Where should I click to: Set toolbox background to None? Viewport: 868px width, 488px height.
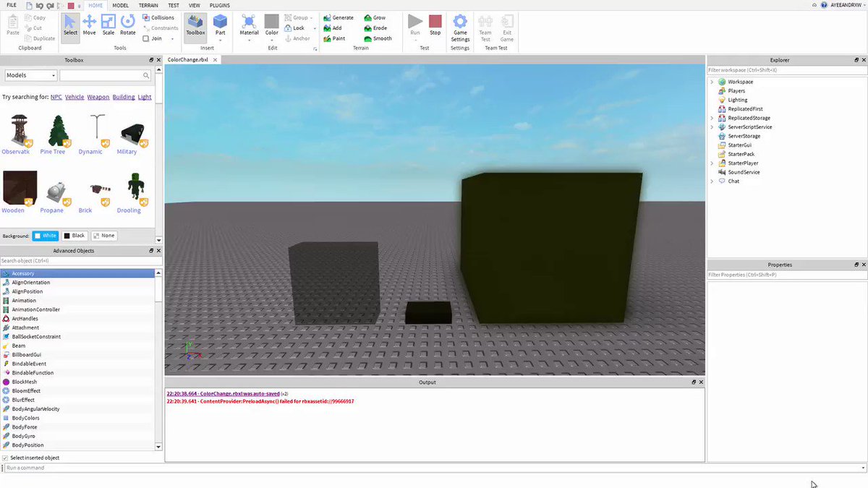[103, 236]
